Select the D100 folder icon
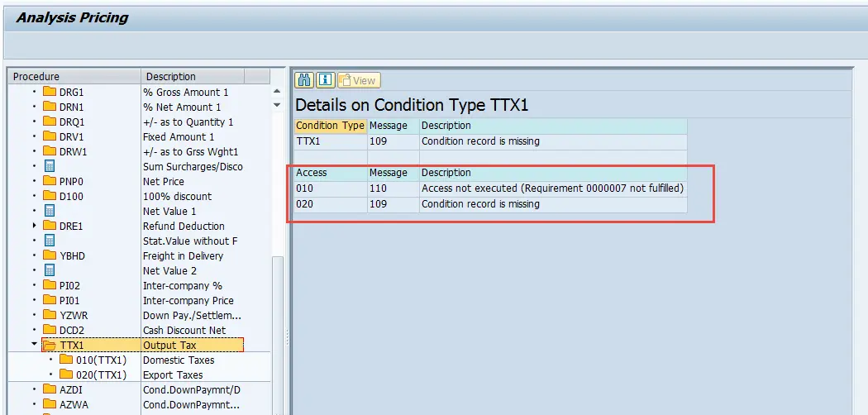 tap(50, 196)
